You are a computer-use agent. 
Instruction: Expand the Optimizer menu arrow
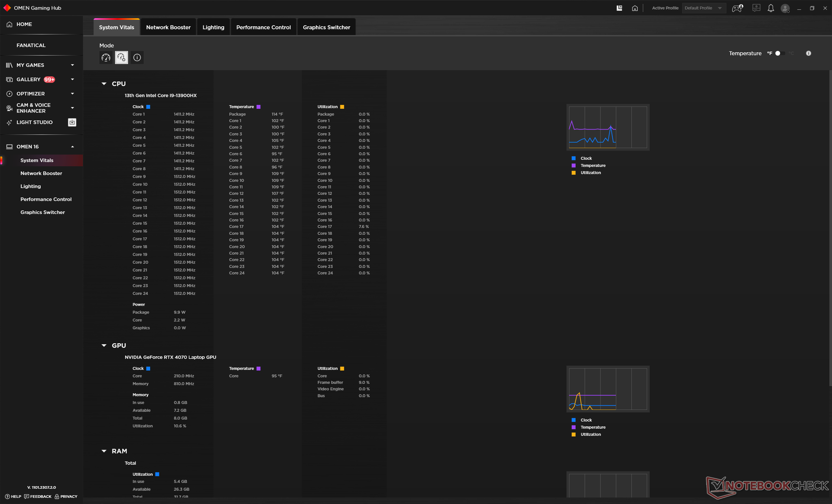coord(72,94)
